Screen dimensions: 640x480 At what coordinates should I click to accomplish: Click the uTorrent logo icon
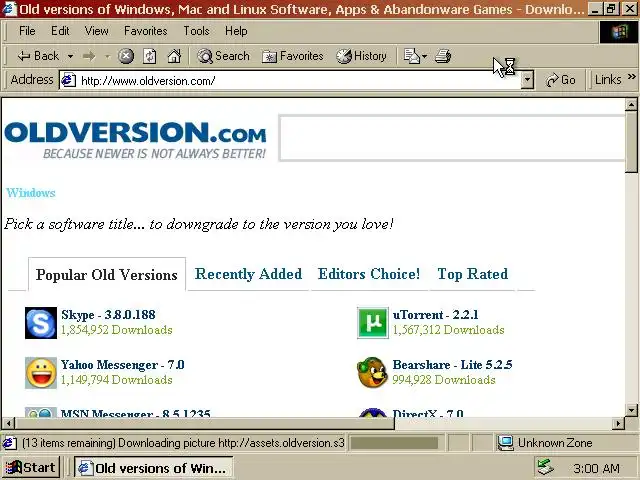pos(373,323)
